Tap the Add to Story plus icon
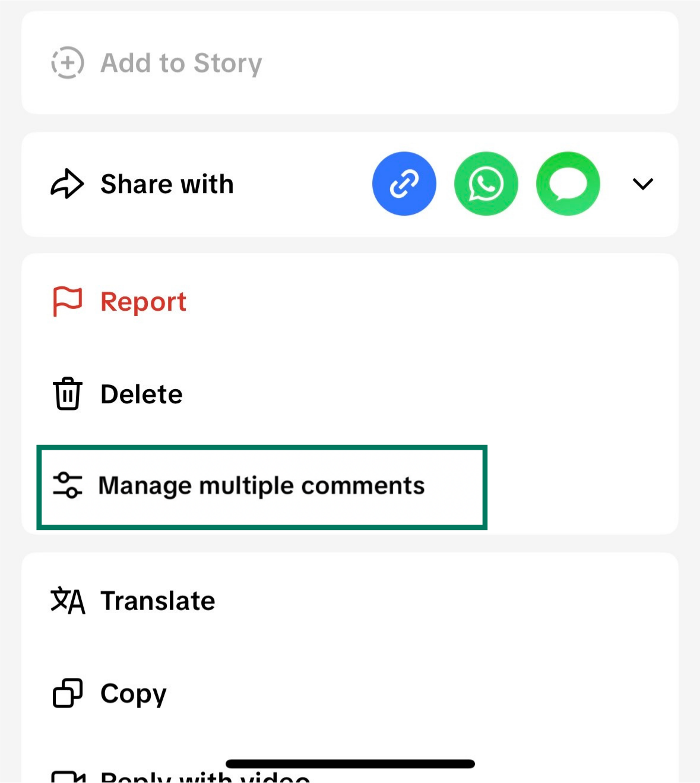The image size is (700, 783). (67, 63)
